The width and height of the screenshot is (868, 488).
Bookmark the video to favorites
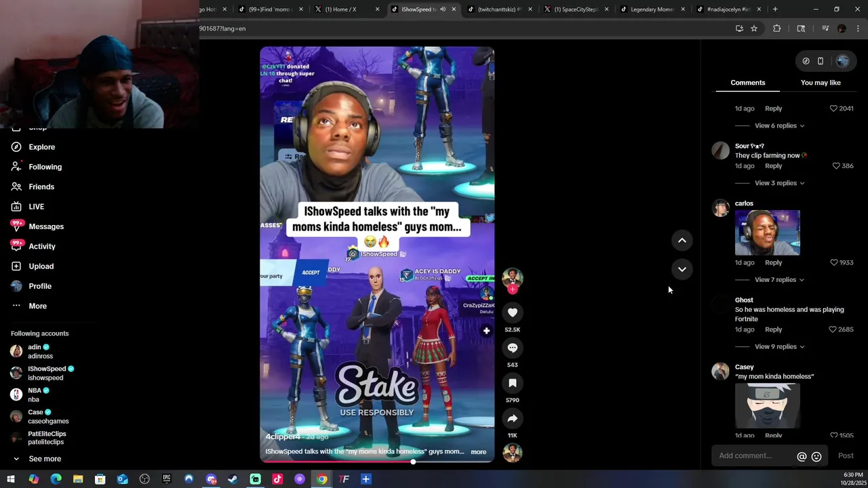point(512,383)
